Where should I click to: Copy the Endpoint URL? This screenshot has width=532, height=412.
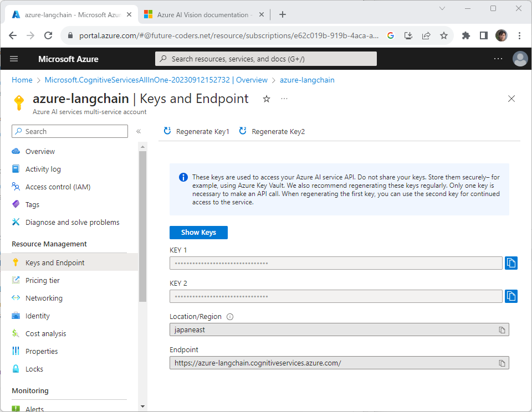click(x=502, y=363)
